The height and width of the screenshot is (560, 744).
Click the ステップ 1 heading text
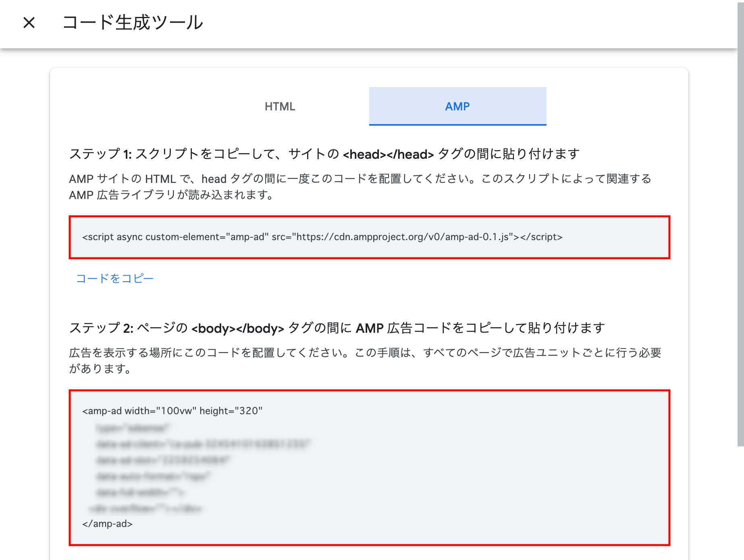pyautogui.click(x=324, y=154)
